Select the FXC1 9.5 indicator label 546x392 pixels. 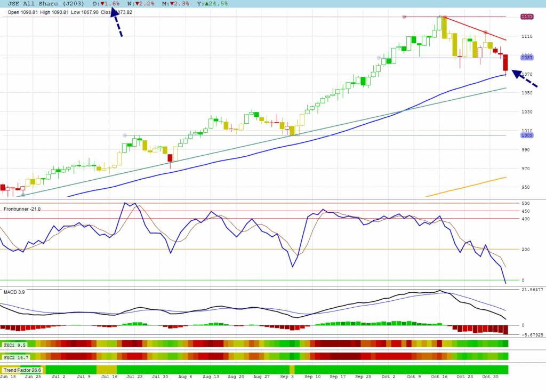15,345
